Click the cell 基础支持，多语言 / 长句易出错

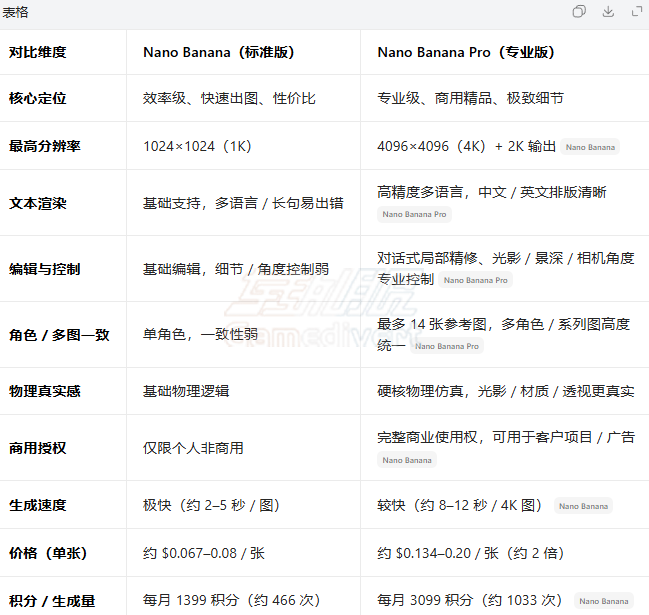(x=243, y=203)
